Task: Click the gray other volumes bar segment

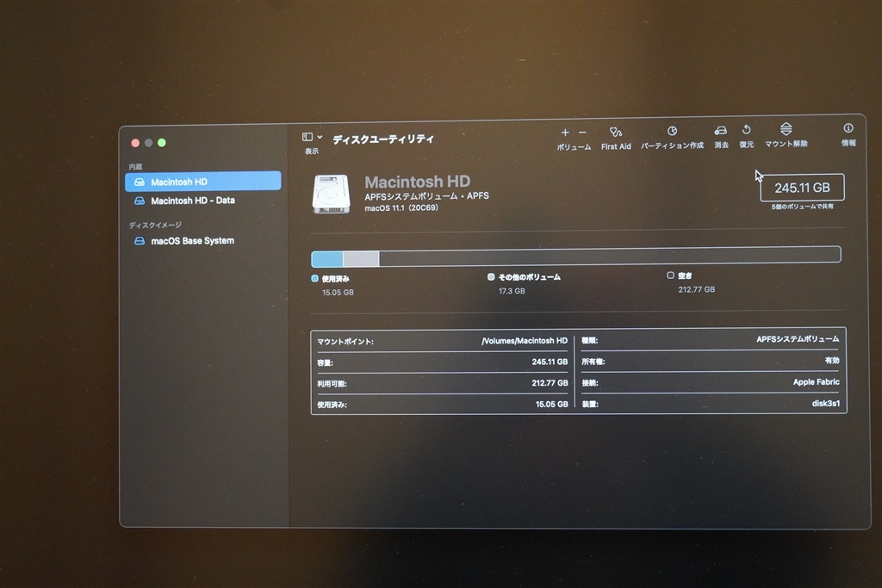Action: click(361, 258)
